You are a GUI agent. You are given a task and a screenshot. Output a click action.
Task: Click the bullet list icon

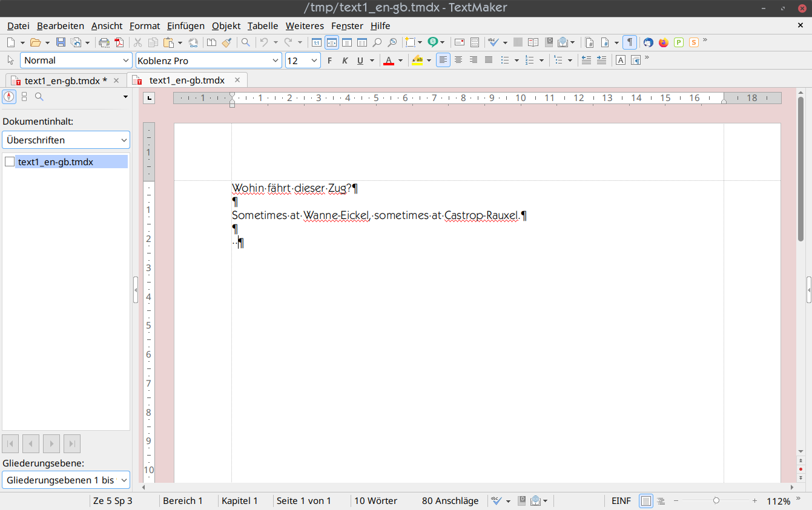(504, 60)
